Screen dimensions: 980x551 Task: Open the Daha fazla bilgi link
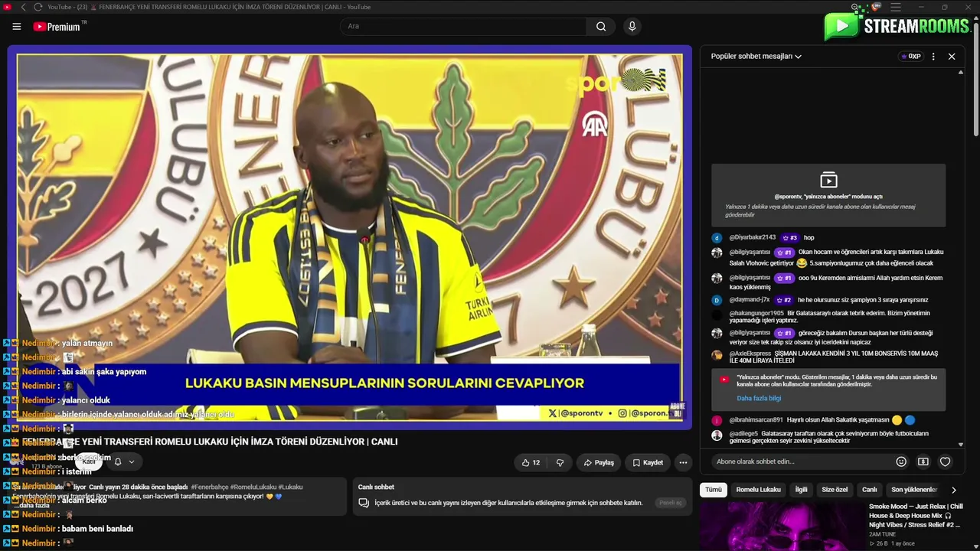point(759,399)
